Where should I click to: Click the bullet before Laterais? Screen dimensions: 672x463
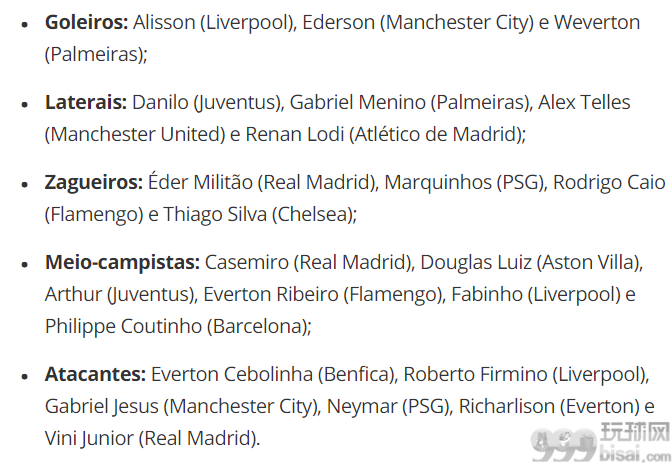click(x=24, y=104)
